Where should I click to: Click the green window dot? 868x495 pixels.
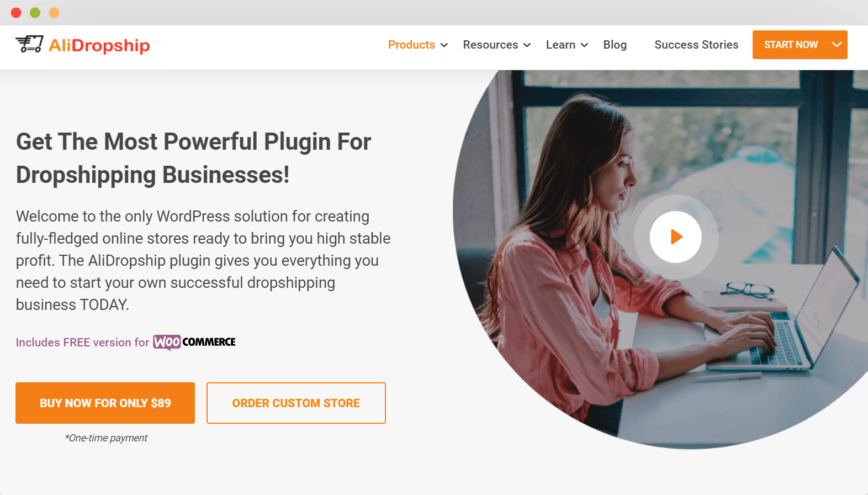tap(35, 13)
